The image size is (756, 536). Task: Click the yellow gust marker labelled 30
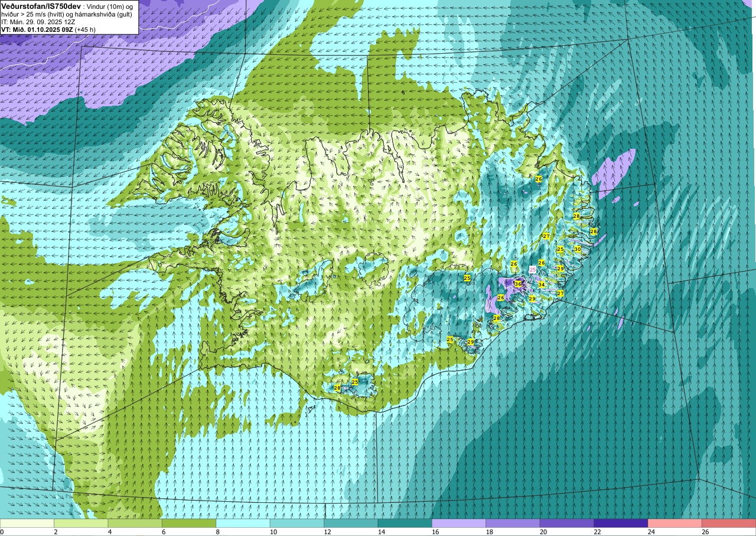click(578, 250)
